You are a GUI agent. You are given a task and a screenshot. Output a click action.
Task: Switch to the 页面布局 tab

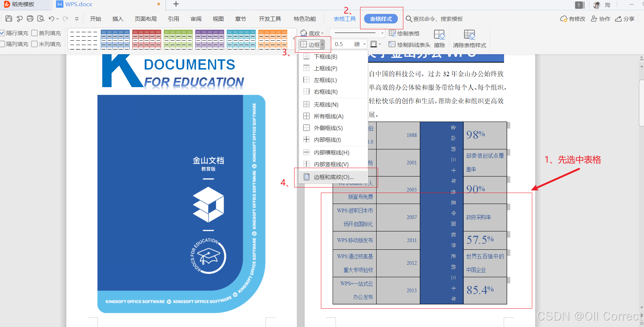click(x=145, y=19)
